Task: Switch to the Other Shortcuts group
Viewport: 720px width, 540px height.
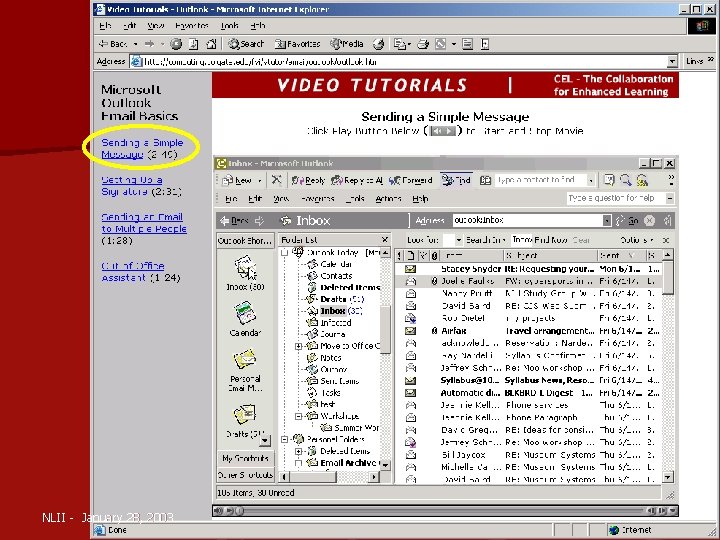Action: [x=245, y=475]
